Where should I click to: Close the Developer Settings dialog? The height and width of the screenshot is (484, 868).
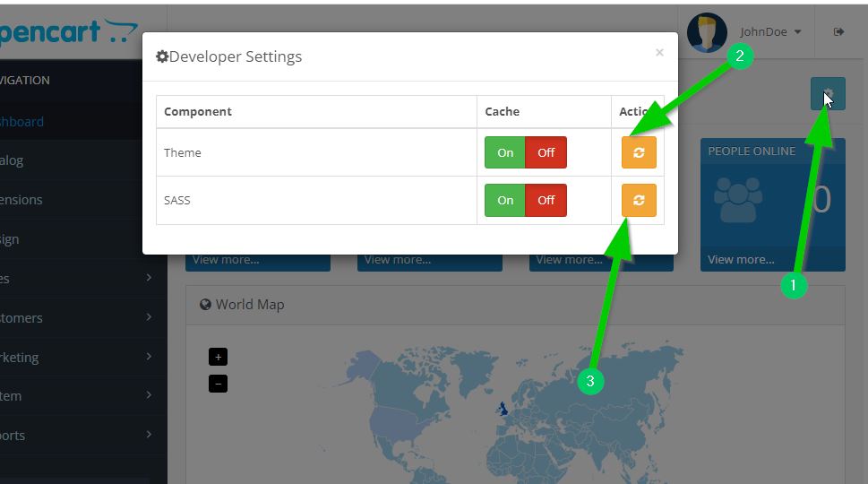(x=659, y=53)
